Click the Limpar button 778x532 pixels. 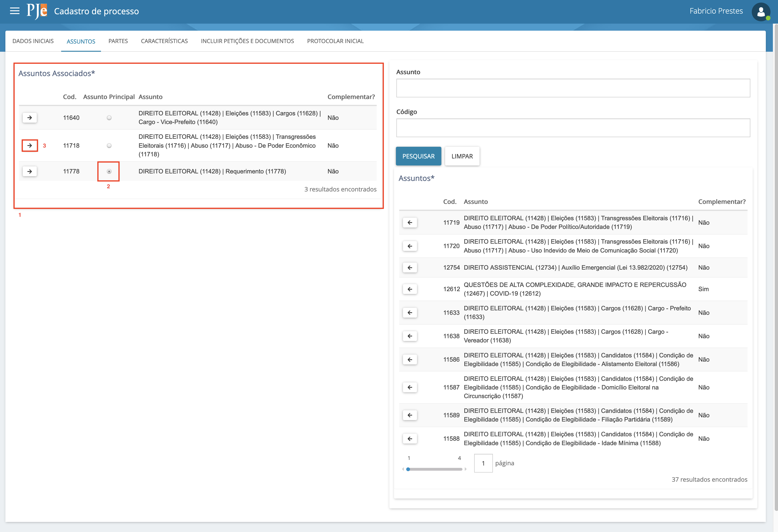click(x=462, y=156)
